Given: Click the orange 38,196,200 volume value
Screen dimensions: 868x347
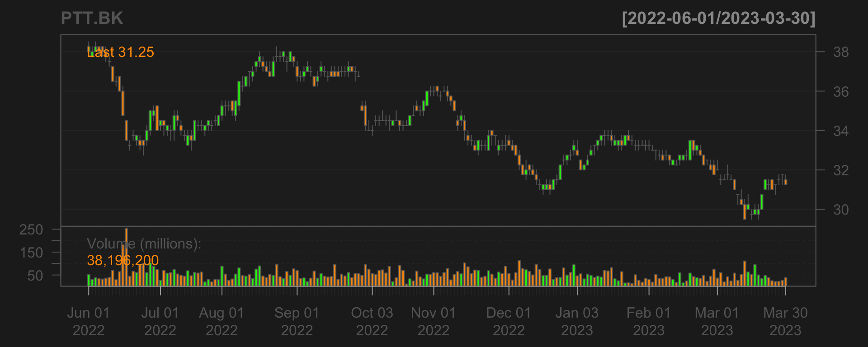Looking at the screenshot, I should click(123, 260).
